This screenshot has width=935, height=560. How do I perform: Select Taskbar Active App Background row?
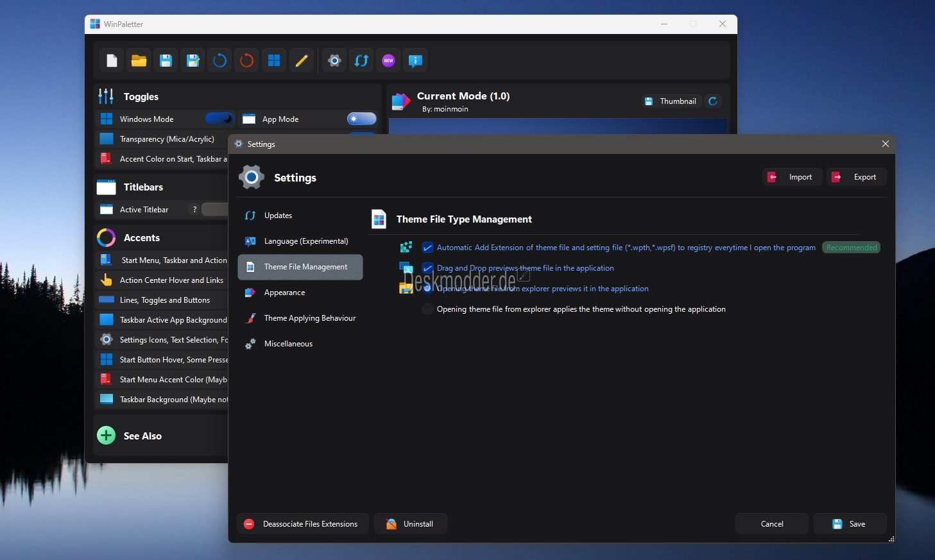162,320
